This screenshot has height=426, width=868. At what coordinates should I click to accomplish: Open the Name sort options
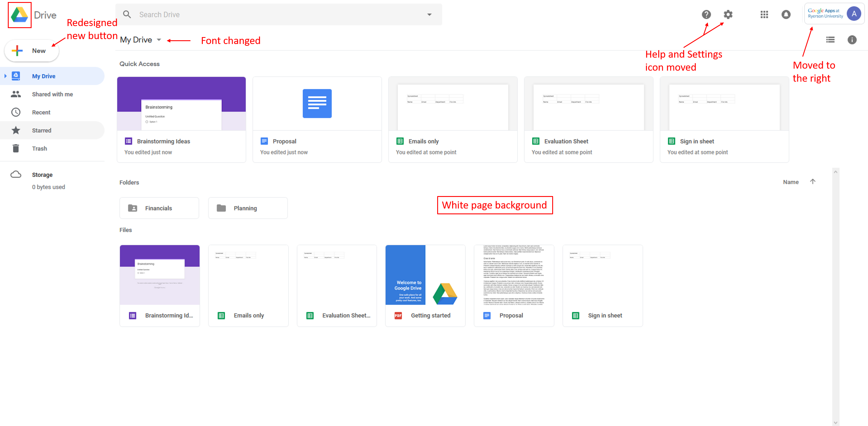tap(790, 182)
